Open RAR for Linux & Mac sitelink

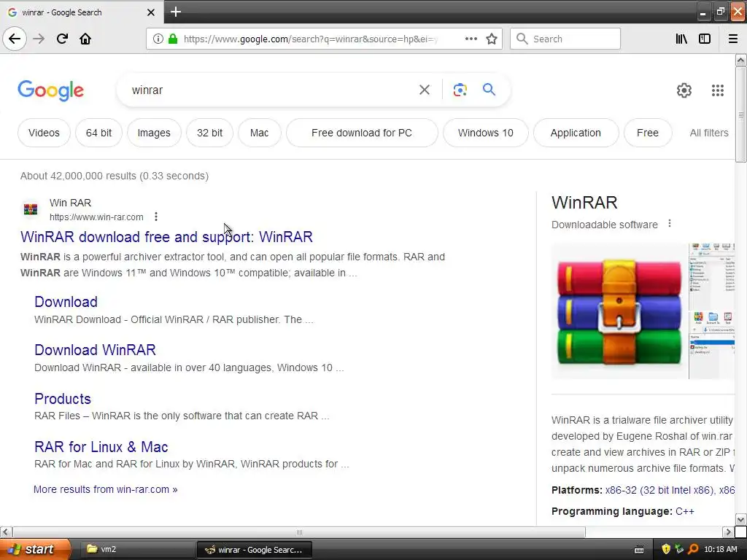[101, 447]
